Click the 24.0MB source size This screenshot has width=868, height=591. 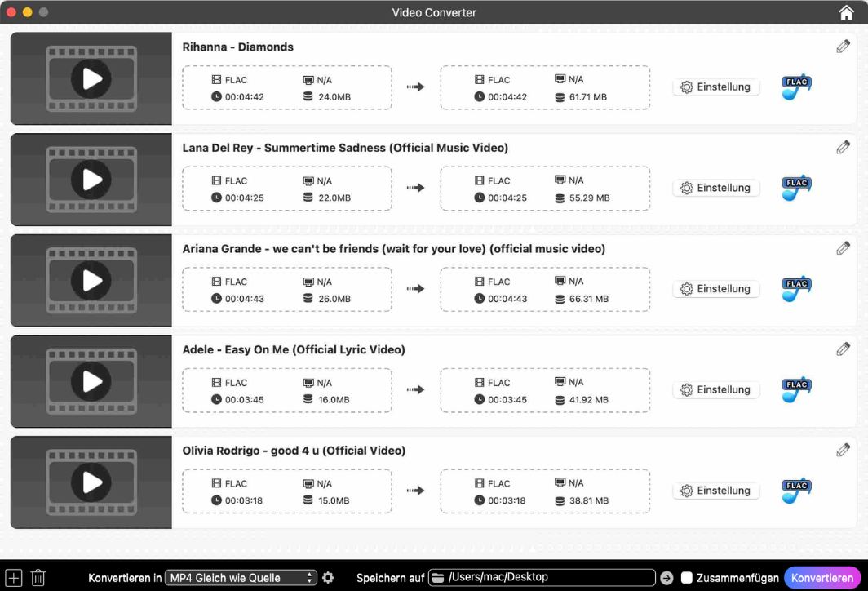[x=334, y=97]
